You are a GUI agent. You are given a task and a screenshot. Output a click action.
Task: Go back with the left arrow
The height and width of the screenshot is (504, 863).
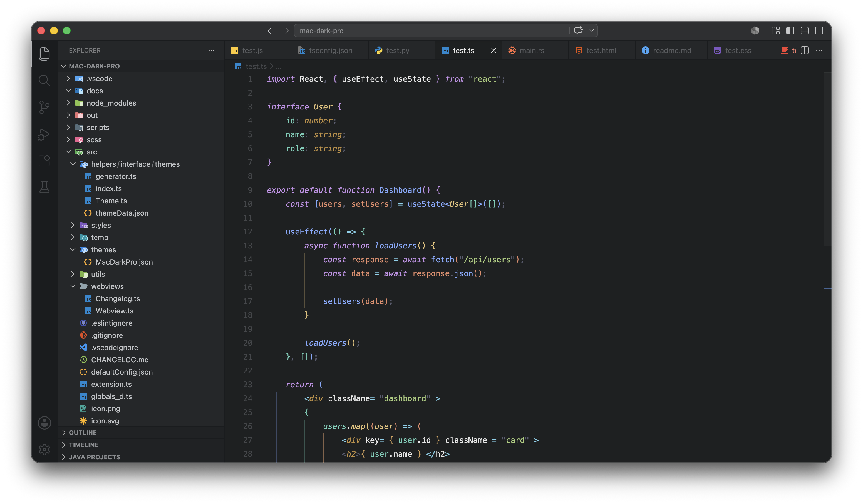point(271,31)
